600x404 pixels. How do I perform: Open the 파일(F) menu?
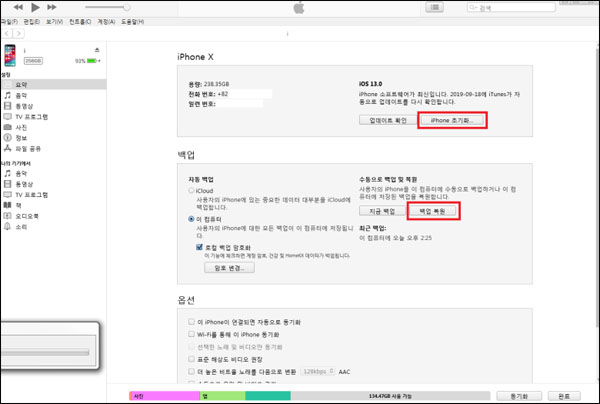tap(9, 19)
